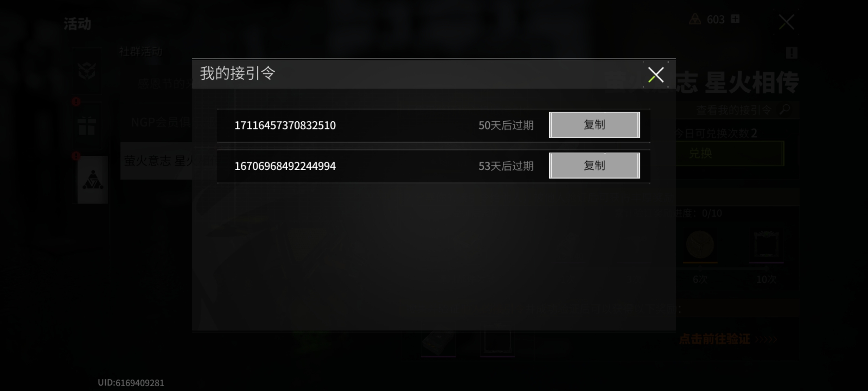The width and height of the screenshot is (868, 391).
Task: Select the second code row text
Action: point(285,166)
